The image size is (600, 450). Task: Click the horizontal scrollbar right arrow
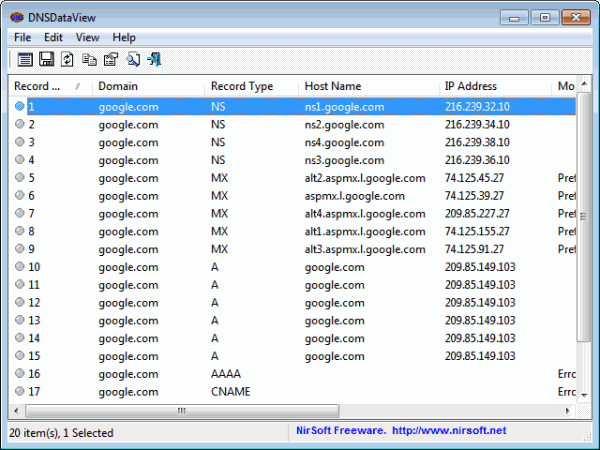click(567, 411)
